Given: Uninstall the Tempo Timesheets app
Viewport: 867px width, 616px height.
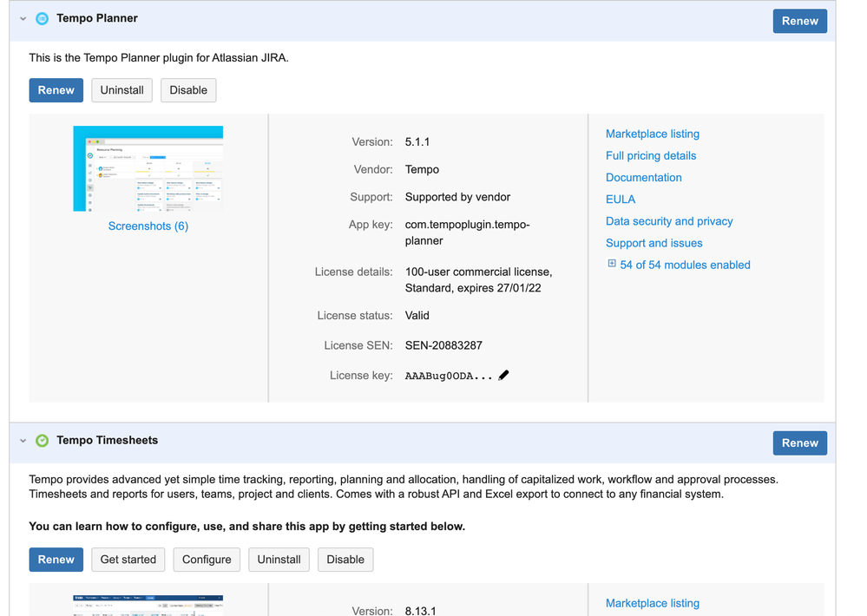Looking at the screenshot, I should (x=279, y=560).
